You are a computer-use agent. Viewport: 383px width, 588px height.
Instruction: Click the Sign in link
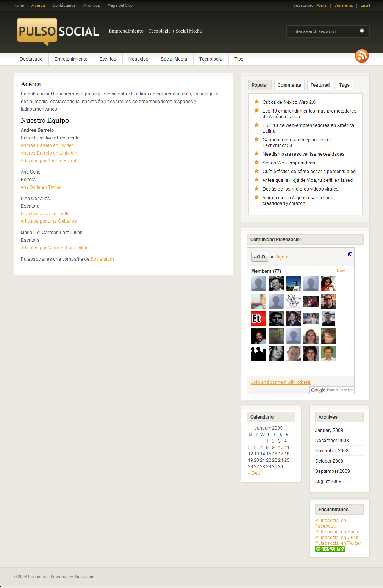pyautogui.click(x=282, y=257)
